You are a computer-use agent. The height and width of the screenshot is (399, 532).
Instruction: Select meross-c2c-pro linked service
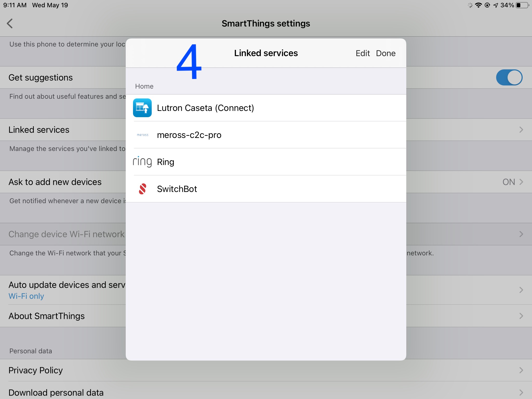266,135
